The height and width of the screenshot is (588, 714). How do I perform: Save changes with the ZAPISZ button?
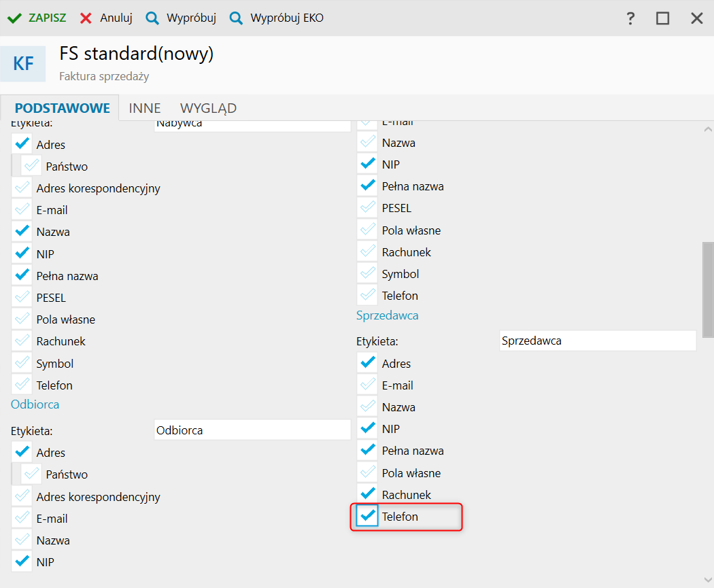47,18
